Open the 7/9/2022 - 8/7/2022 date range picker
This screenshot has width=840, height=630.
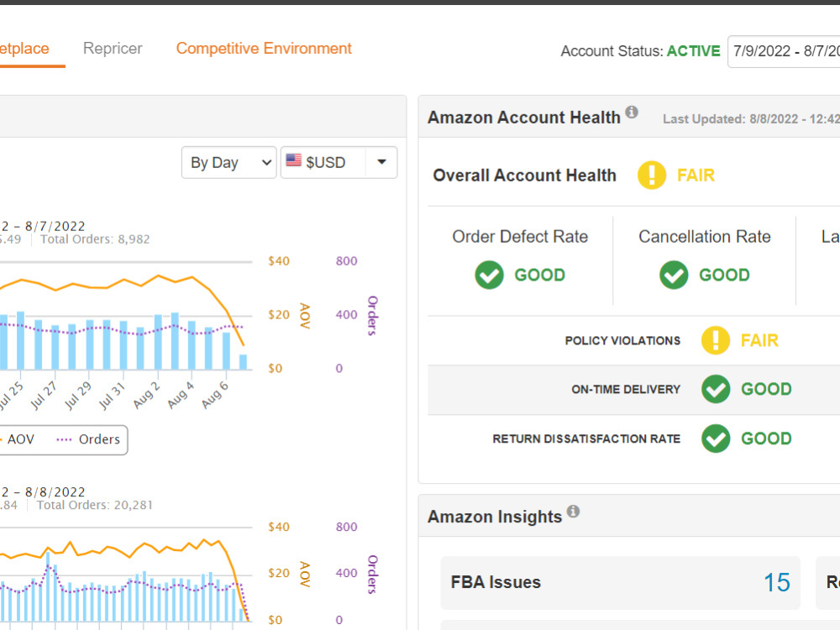click(785, 51)
